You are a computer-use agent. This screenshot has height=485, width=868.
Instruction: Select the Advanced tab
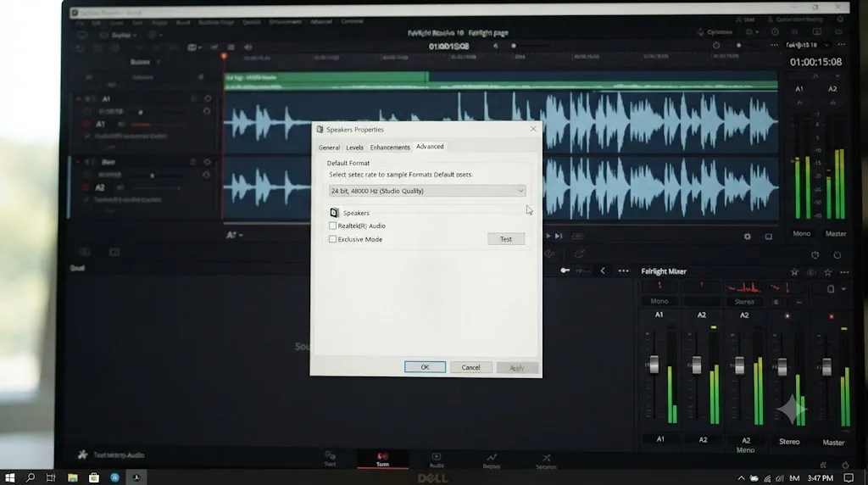coord(430,147)
